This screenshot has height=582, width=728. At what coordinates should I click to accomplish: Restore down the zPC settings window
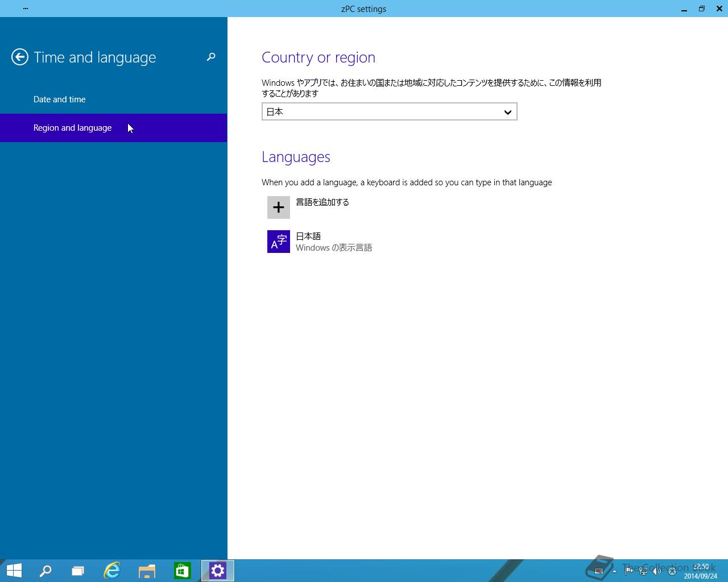pos(702,9)
